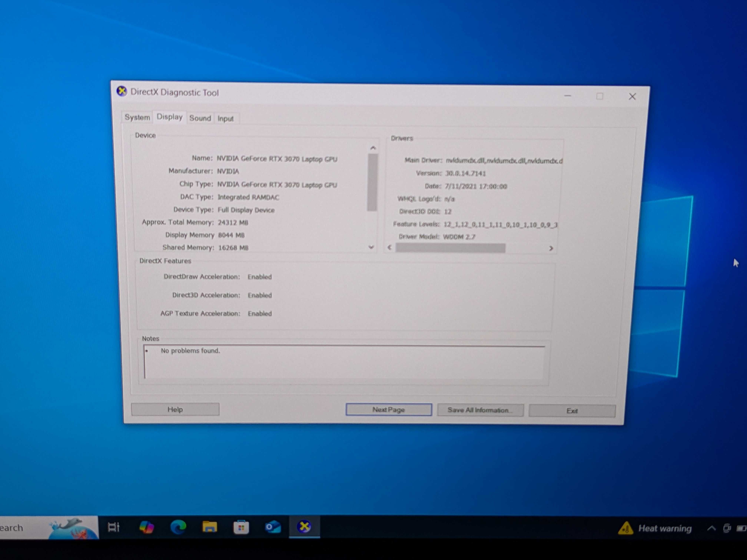The image size is (747, 560).
Task: Click the 24312 MB total memory value
Action: pyautogui.click(x=233, y=222)
